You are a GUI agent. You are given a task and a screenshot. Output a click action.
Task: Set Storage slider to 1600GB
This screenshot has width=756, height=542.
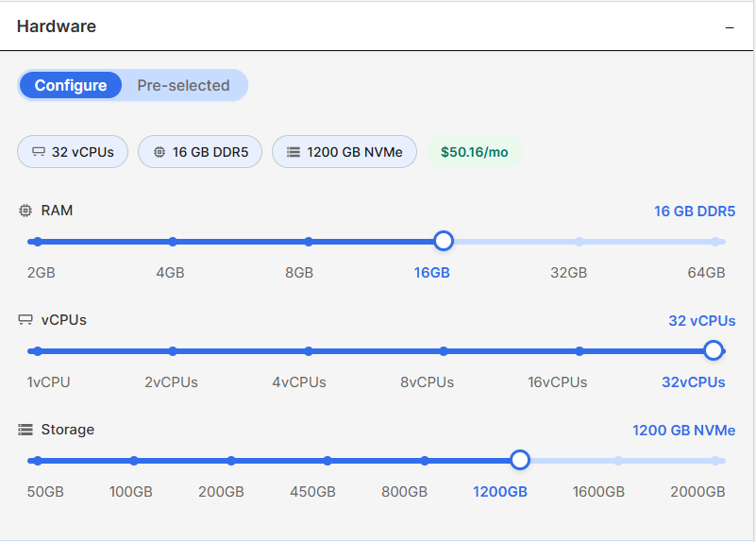(x=618, y=461)
